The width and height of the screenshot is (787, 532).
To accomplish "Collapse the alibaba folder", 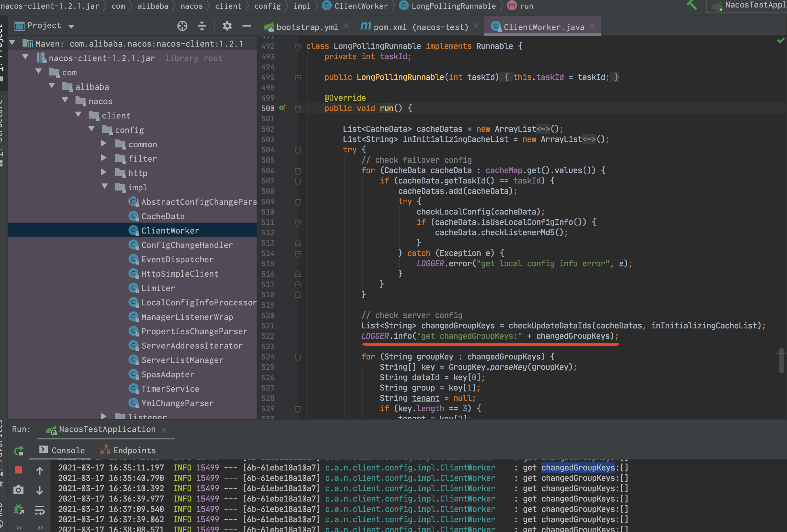I will [x=52, y=86].
